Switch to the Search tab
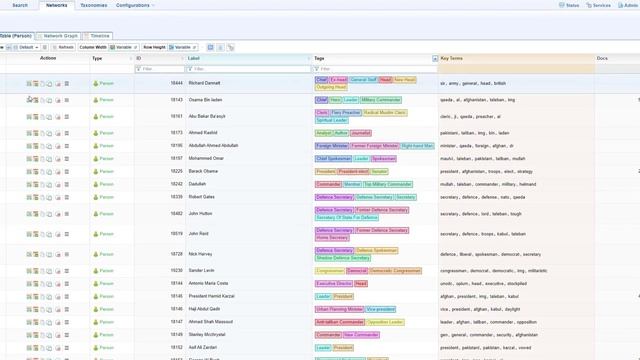Image resolution: width=640 pixels, height=360 pixels. 20,5
